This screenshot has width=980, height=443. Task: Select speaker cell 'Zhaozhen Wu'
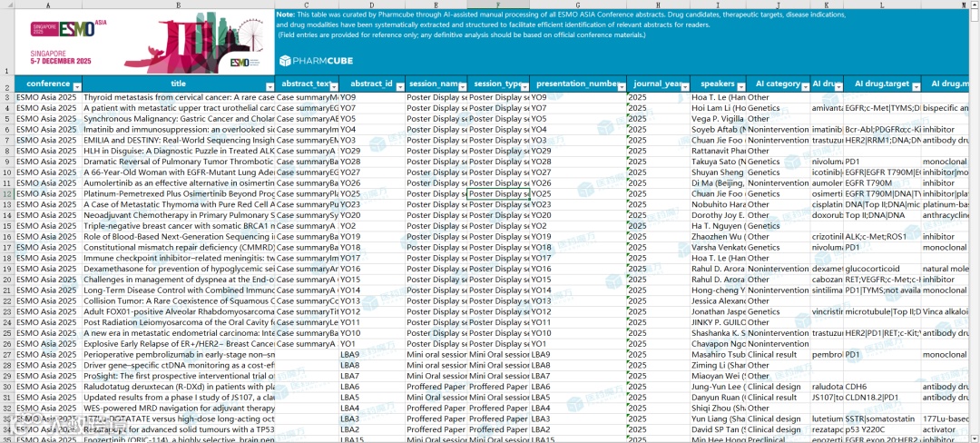click(718, 237)
